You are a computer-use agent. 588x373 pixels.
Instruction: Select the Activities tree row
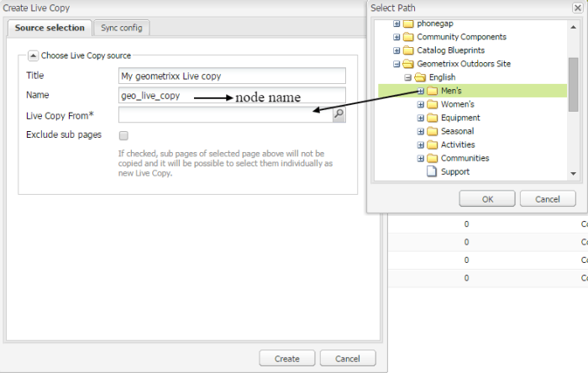point(472,144)
